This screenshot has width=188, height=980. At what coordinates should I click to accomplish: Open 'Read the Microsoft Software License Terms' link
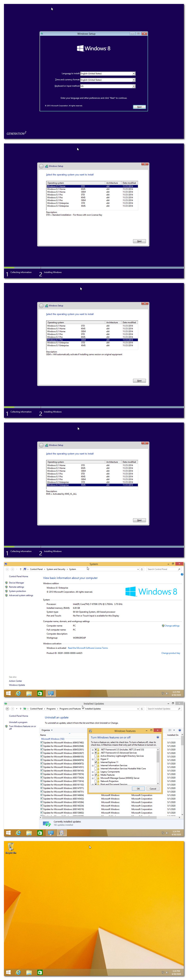[x=87, y=648]
